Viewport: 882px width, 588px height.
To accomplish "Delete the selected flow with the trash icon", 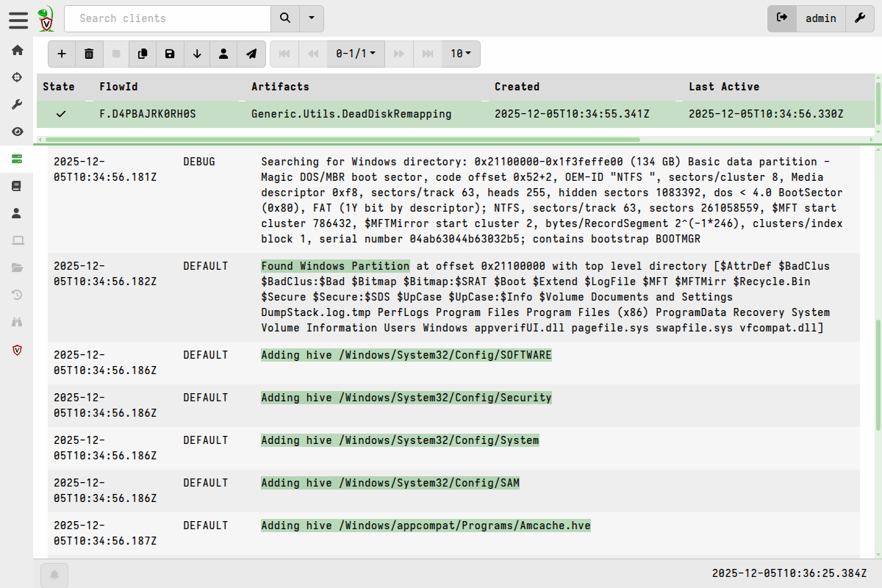I will (89, 54).
